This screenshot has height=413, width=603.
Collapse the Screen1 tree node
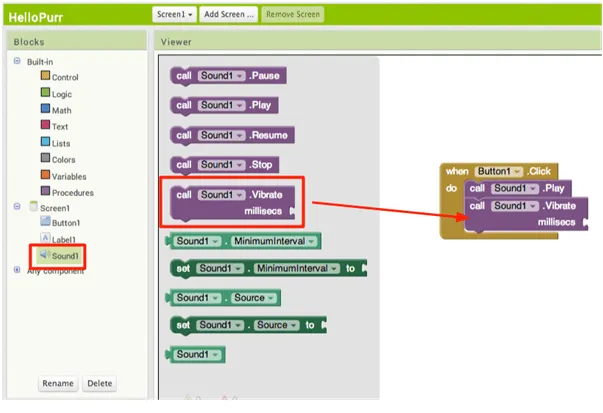[x=17, y=207]
